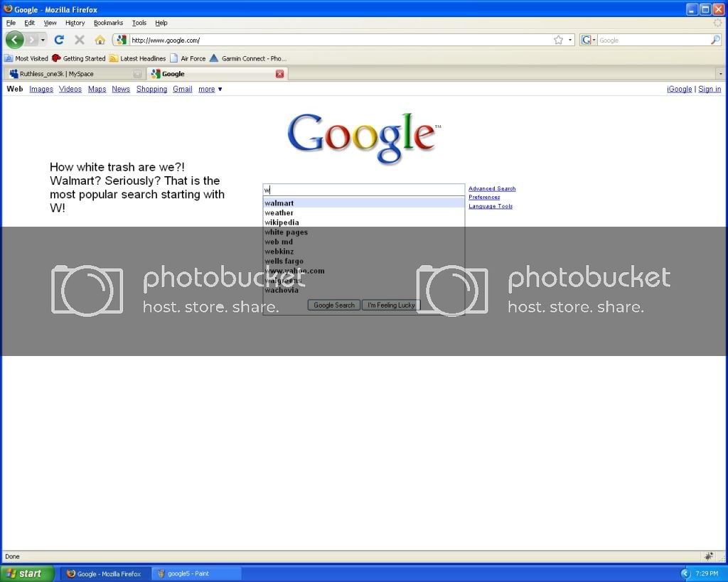Open Google News link
Screen dimensions: 728x582
[121, 89]
